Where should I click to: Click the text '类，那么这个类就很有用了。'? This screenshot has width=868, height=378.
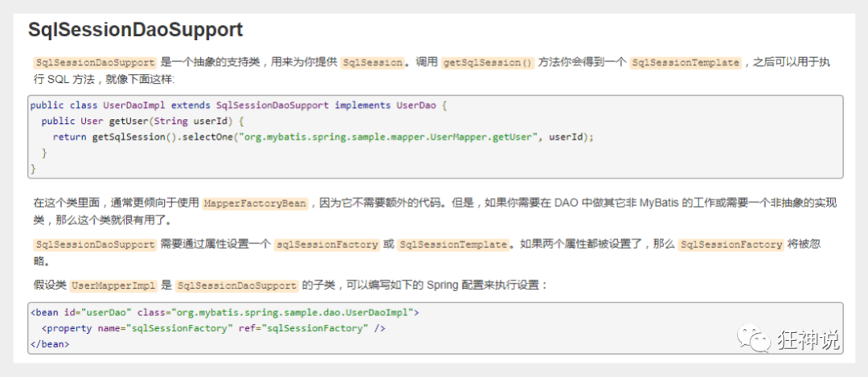pos(104,220)
